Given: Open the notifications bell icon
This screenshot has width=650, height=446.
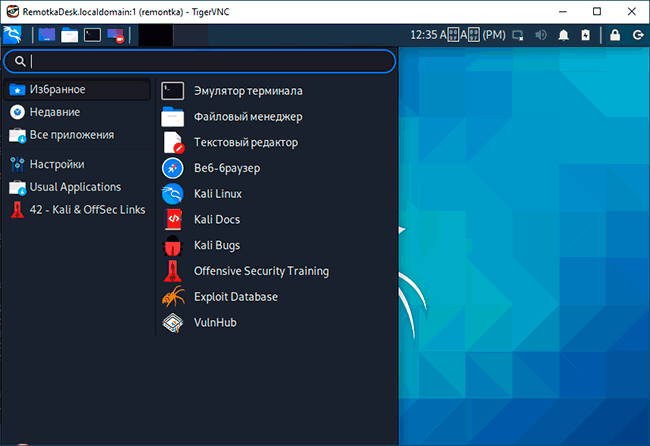Looking at the screenshot, I should (563, 35).
